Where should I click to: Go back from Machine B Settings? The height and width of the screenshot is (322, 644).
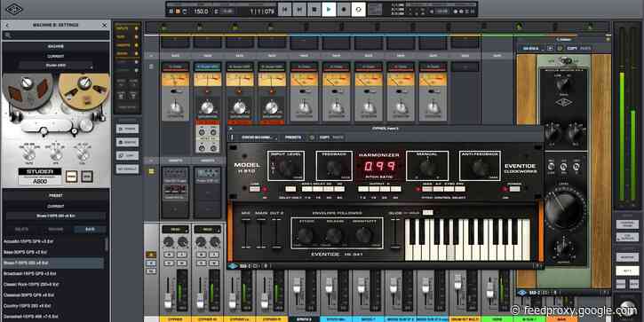7,26
